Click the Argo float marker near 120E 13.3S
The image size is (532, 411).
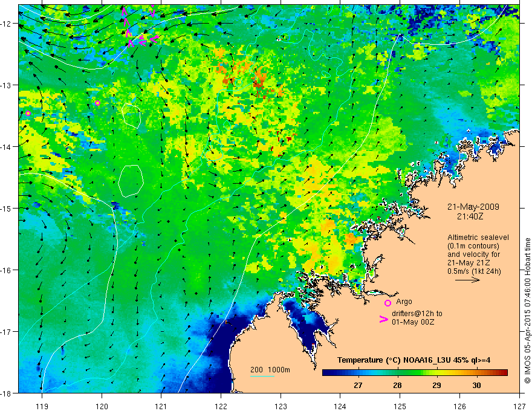click(98, 103)
